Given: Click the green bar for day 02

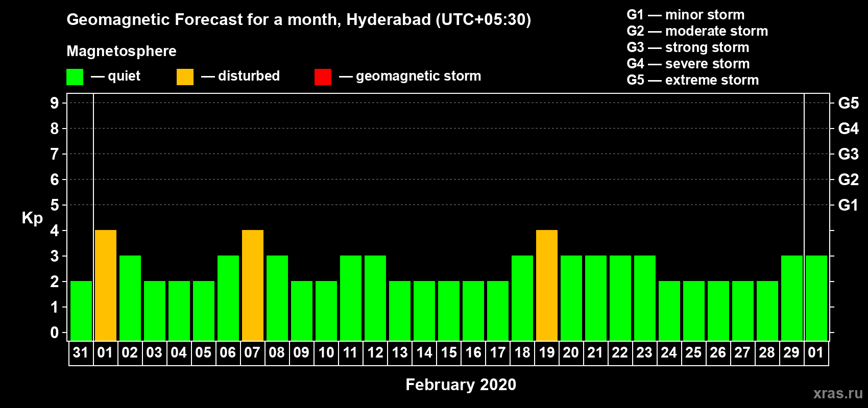Looking at the screenshot, I should point(130,298).
